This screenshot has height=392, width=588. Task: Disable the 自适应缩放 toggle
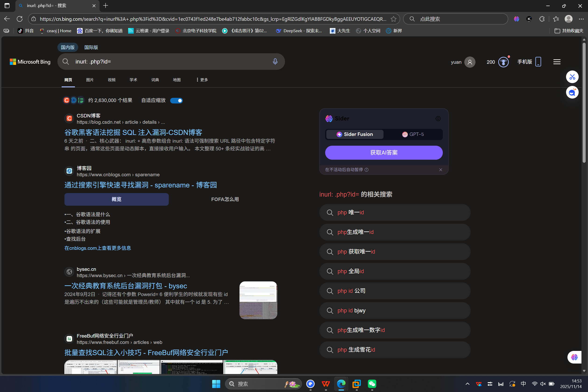176,100
